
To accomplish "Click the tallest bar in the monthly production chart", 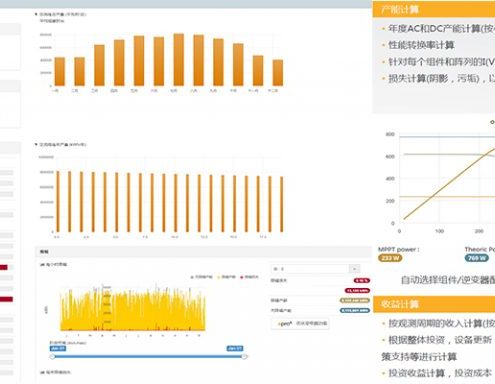I will coord(179,60).
